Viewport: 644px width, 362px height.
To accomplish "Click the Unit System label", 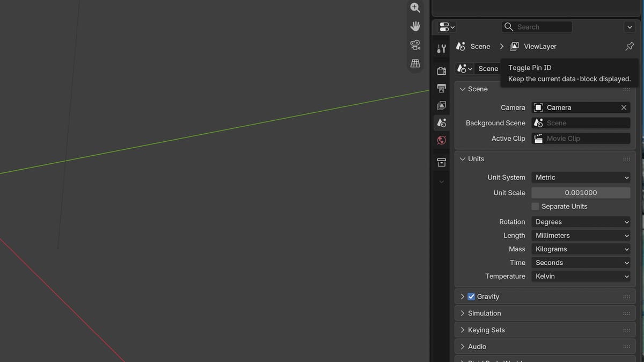I will (x=506, y=177).
